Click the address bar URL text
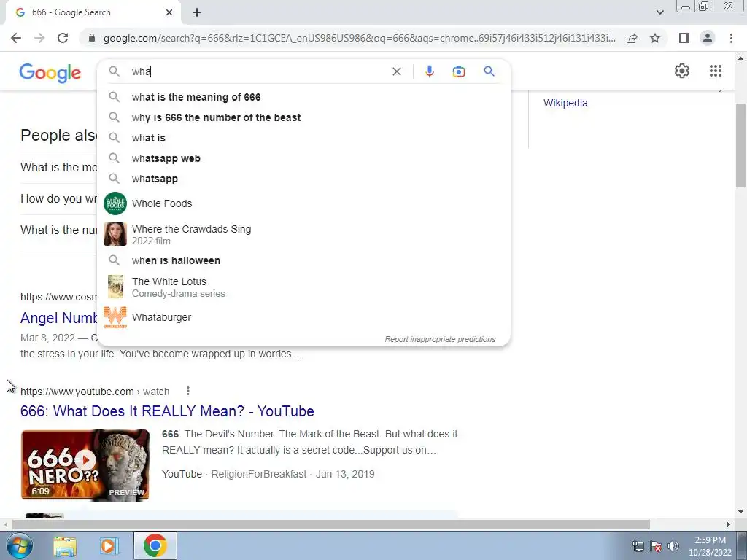The image size is (747, 560). (360, 38)
